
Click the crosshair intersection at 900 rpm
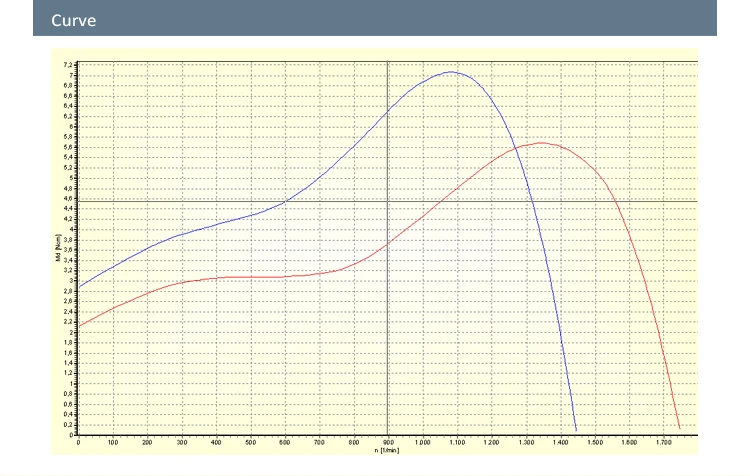tap(387, 201)
